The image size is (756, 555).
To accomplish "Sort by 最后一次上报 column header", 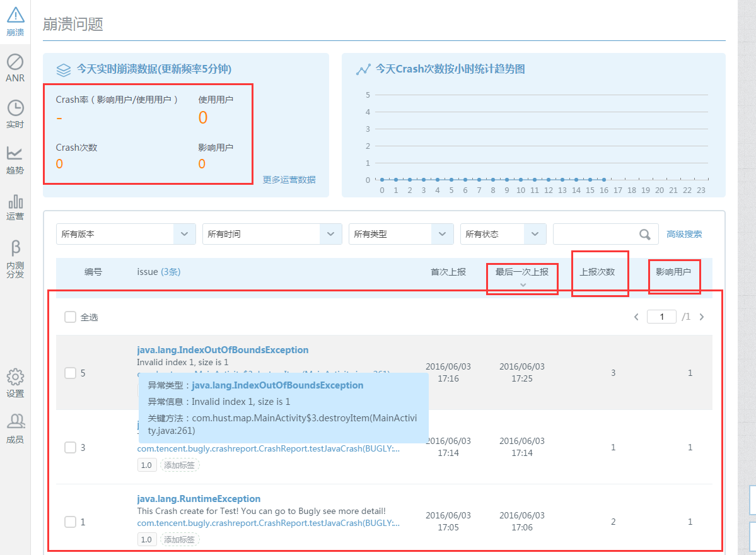I will tap(521, 272).
